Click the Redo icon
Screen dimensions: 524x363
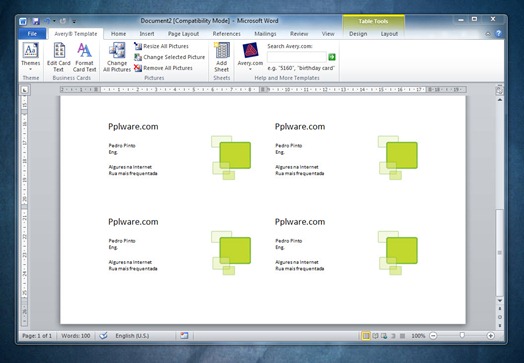click(x=63, y=21)
